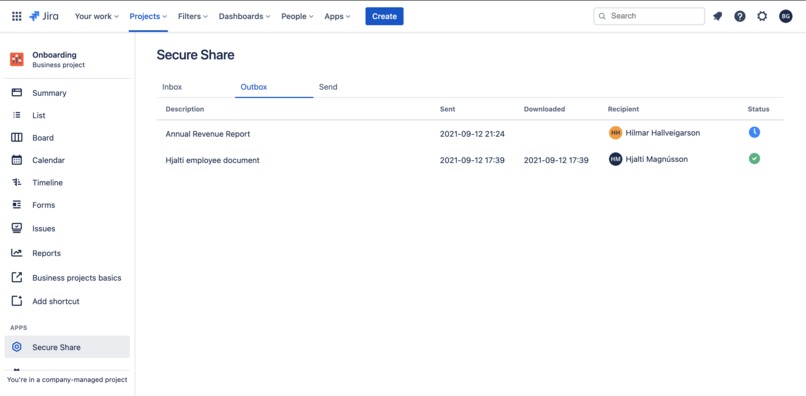Click the sent time 2021-09-12 21:24
This screenshot has height=396, width=806.
coord(472,134)
